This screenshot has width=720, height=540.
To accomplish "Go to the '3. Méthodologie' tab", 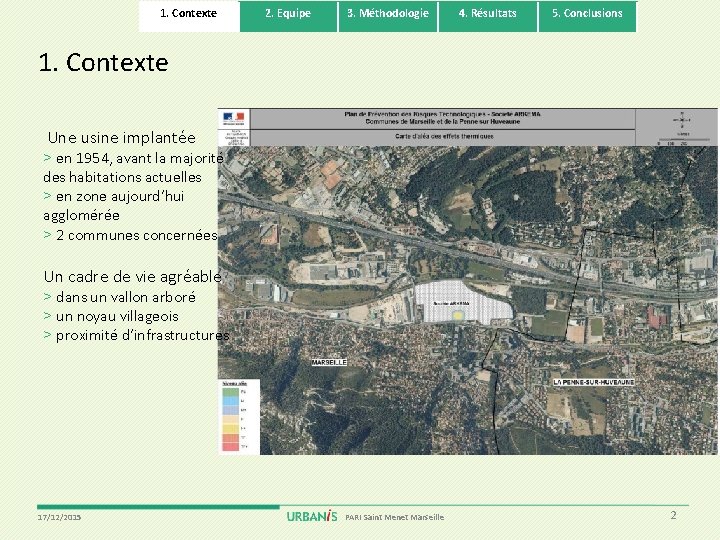I will click(x=388, y=16).
